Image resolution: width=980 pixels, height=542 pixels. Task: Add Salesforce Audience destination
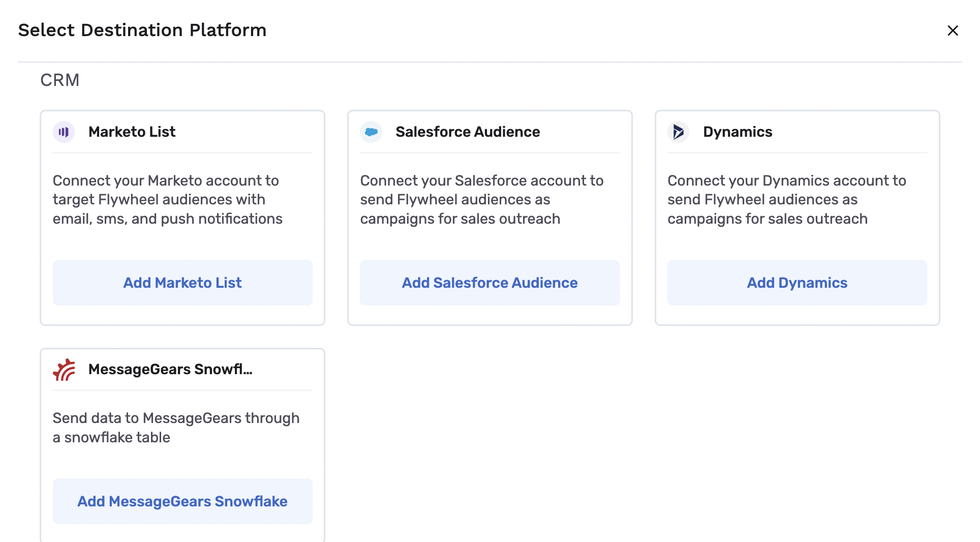pos(490,283)
